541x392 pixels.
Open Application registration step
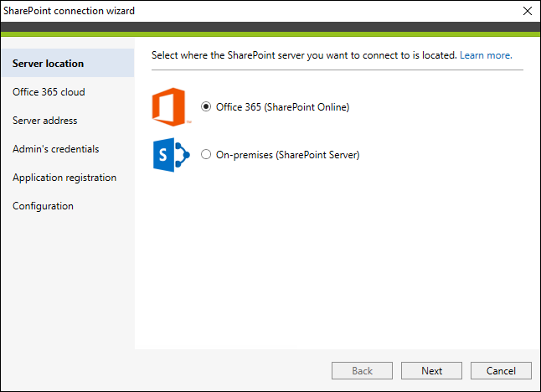click(64, 178)
